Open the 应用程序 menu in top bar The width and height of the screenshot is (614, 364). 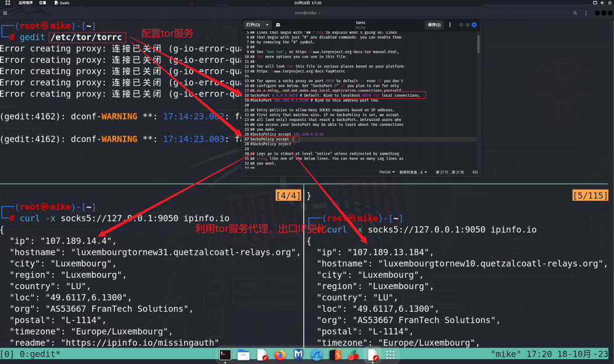tap(25, 2)
